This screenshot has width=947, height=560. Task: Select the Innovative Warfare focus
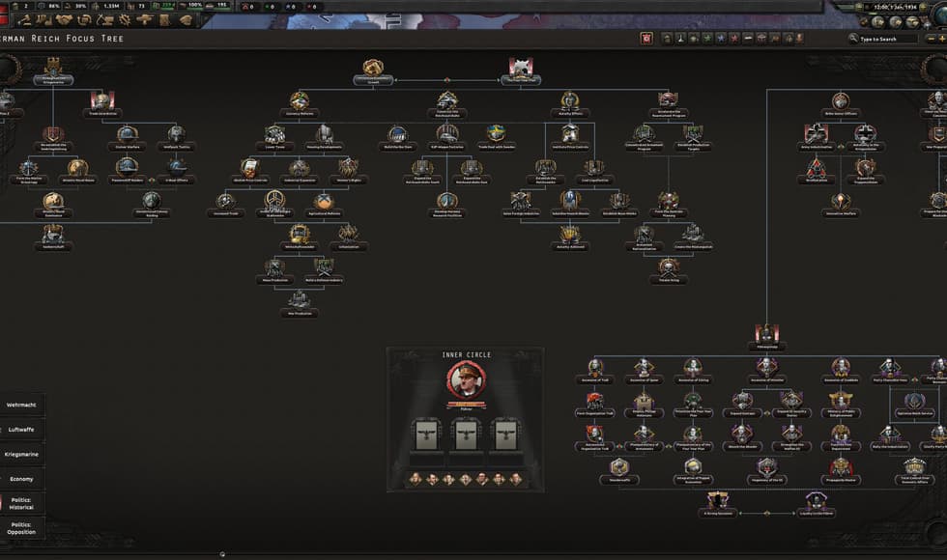(x=840, y=205)
